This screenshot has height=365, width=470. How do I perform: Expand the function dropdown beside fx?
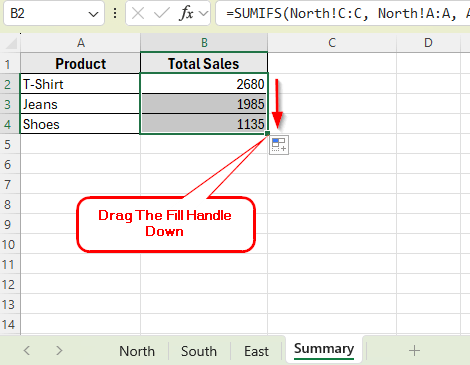203,14
